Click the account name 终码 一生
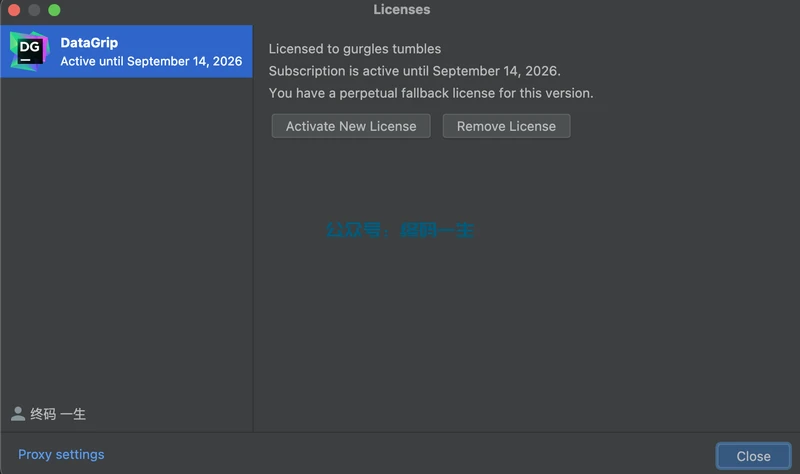The height and width of the screenshot is (474, 800). tap(58, 414)
